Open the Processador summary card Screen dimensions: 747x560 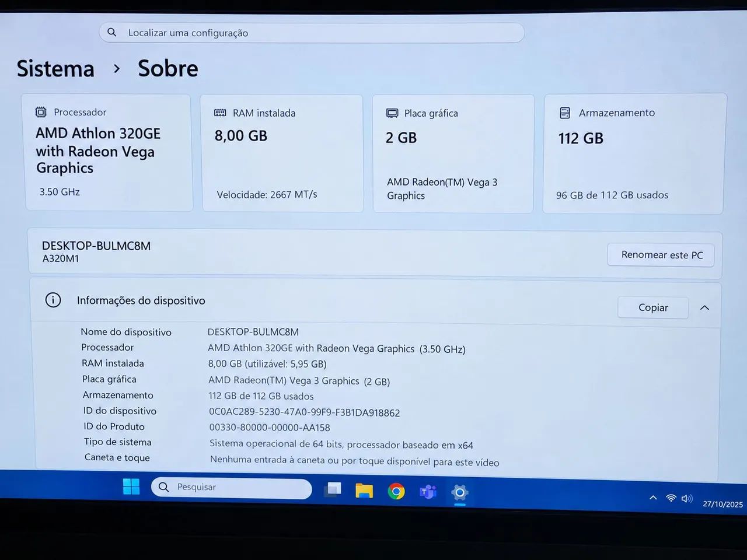coord(109,152)
